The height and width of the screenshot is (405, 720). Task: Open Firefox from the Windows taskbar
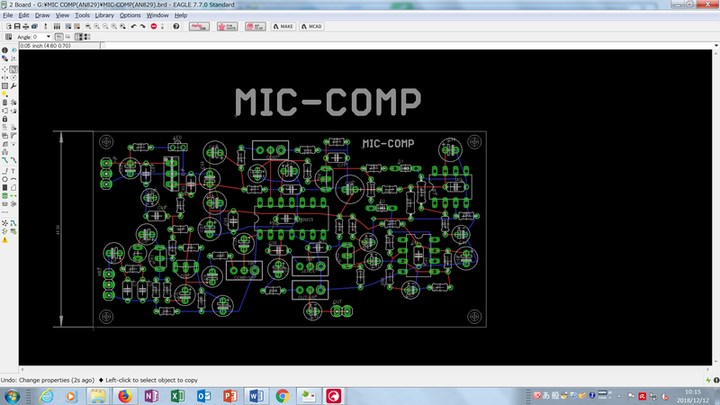coord(125,396)
